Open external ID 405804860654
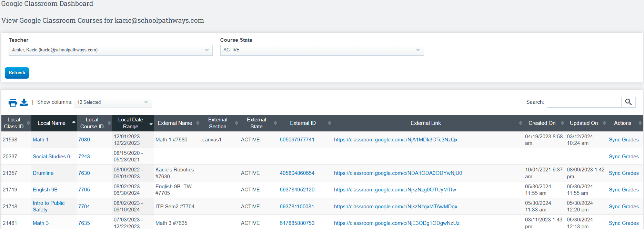The height and width of the screenshot is (229, 644). (297, 173)
